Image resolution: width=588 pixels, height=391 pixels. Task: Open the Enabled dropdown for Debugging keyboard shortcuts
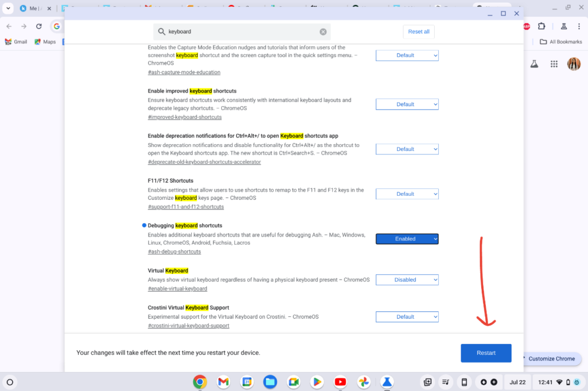tap(407, 238)
